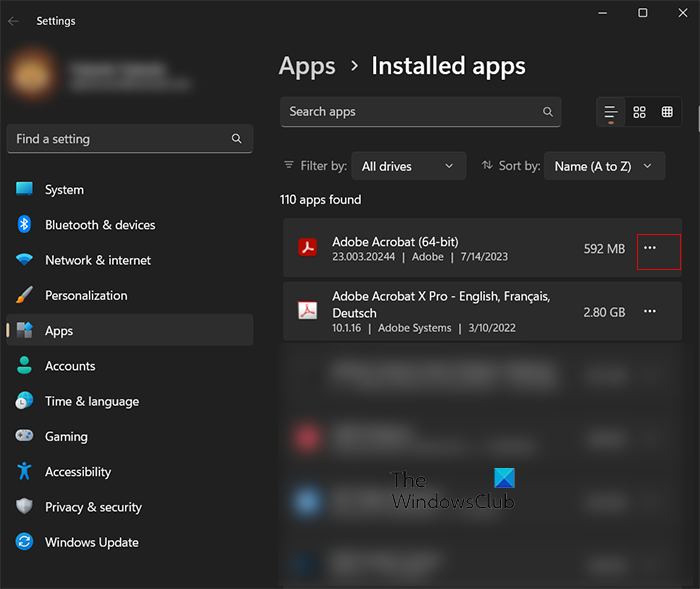
Task: Click the Adobe Acrobat X Pro app icon
Action: coord(308,311)
